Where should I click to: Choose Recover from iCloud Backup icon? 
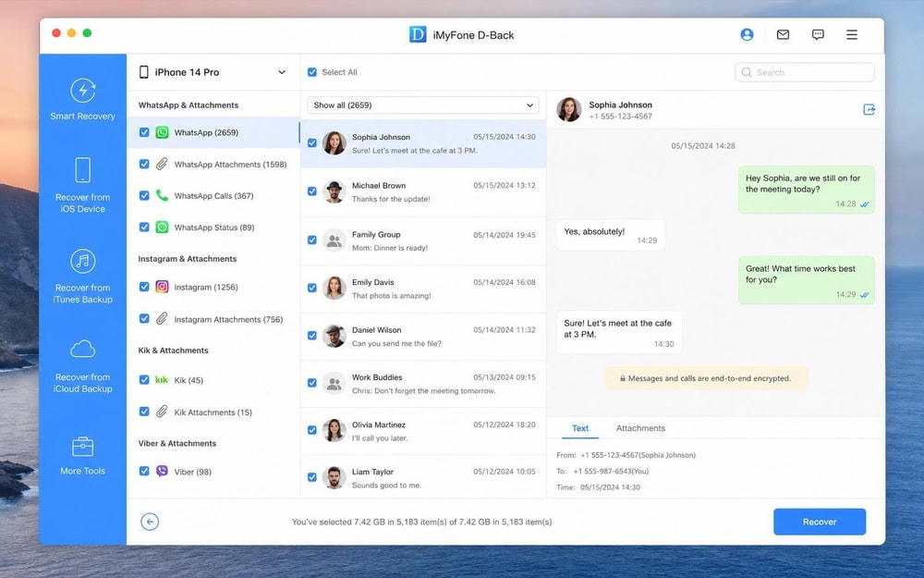pos(82,350)
